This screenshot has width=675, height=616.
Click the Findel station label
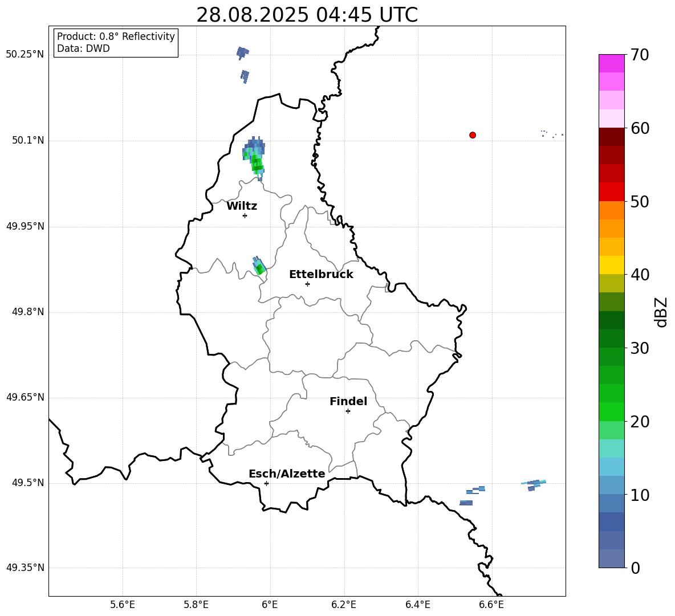348,401
